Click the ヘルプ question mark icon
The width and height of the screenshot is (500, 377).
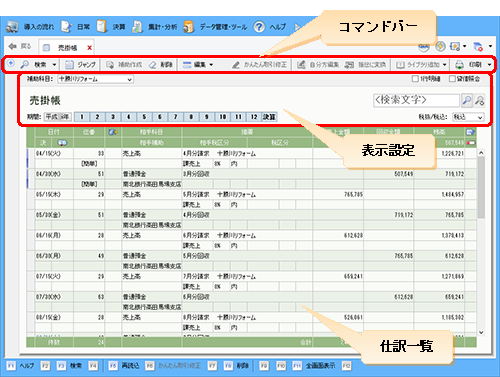(x=259, y=27)
